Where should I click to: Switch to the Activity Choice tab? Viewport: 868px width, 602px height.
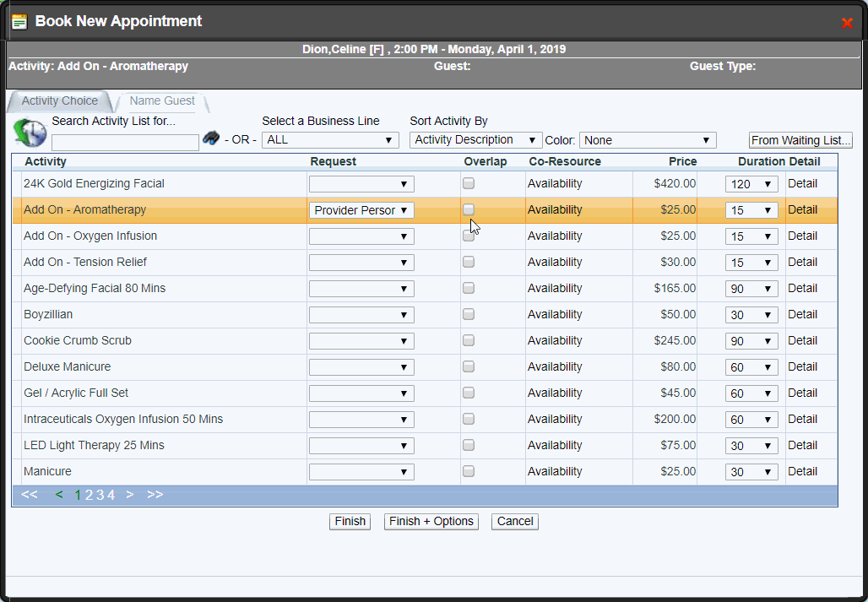[60, 100]
